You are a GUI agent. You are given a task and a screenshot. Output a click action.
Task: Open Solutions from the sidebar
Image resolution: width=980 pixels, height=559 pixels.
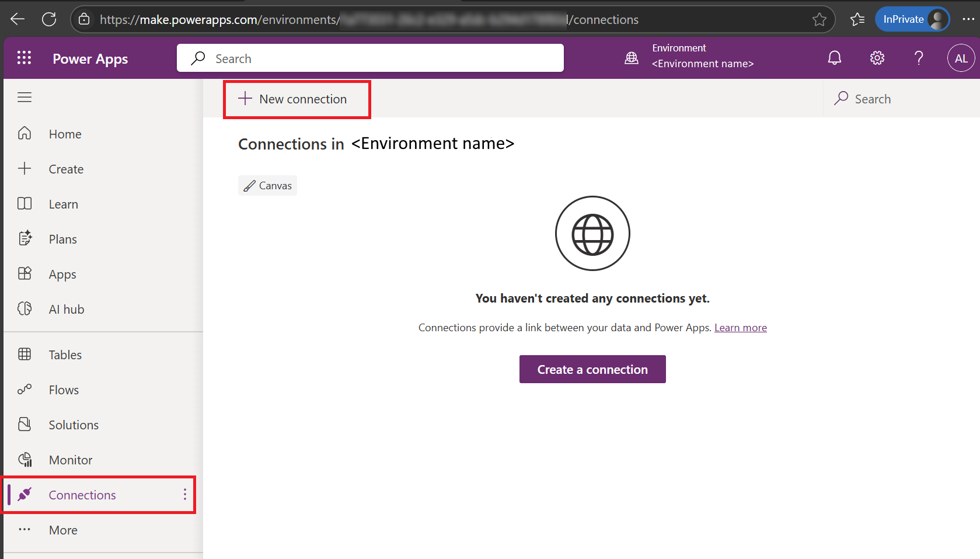pos(73,425)
